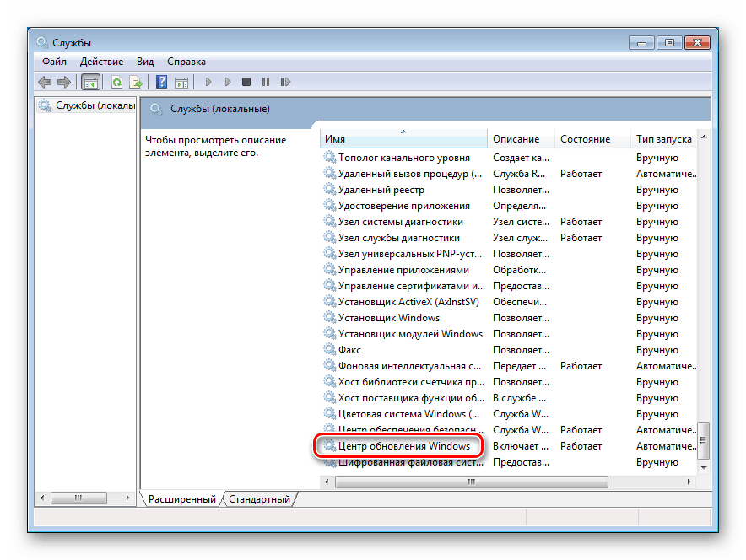The height and width of the screenshot is (560, 746).
Task: Click the service list horizontal scrollbar thumb
Action: (x=472, y=482)
